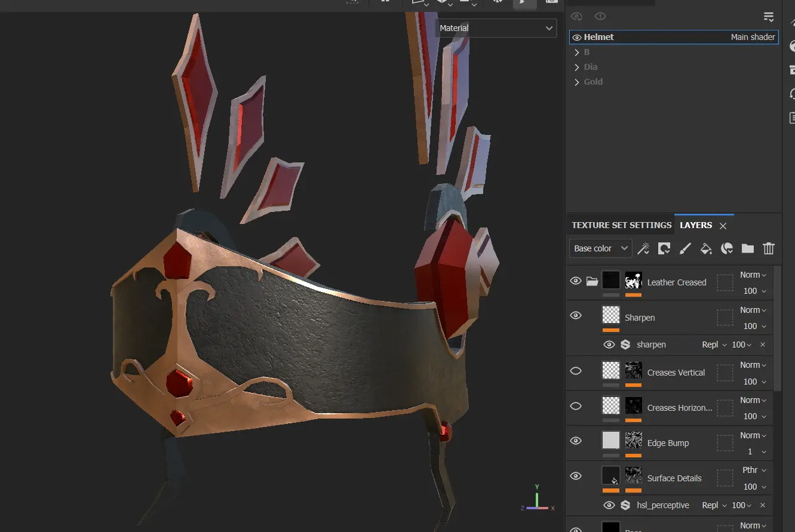This screenshot has height=532, width=795.
Task: Remove the hsl_perceptive filter
Action: [x=763, y=505]
